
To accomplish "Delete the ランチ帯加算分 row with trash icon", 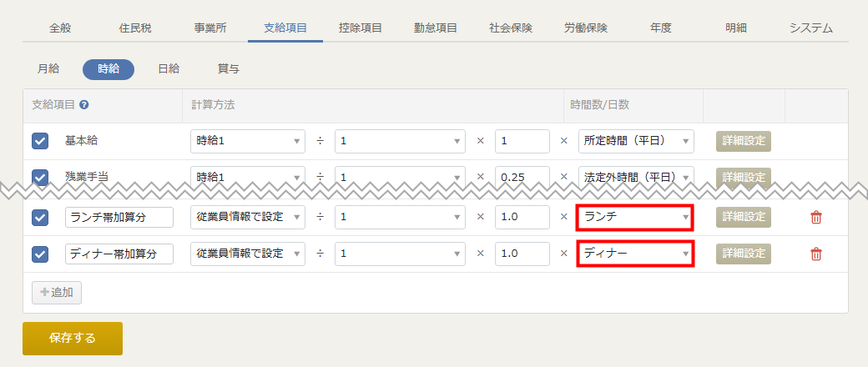I will click(x=816, y=218).
